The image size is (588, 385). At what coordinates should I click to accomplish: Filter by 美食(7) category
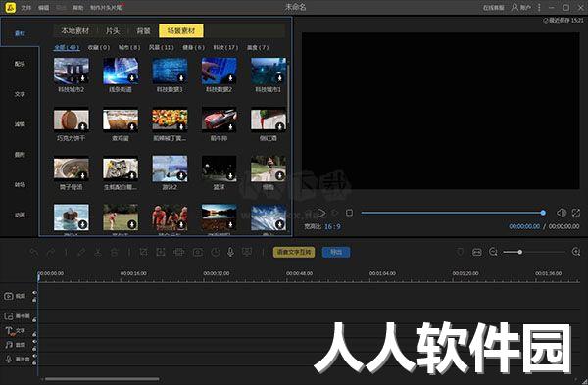258,47
